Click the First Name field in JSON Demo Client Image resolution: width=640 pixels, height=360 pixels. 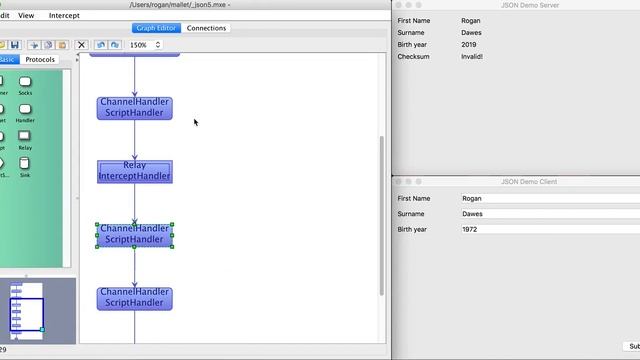pos(550,198)
